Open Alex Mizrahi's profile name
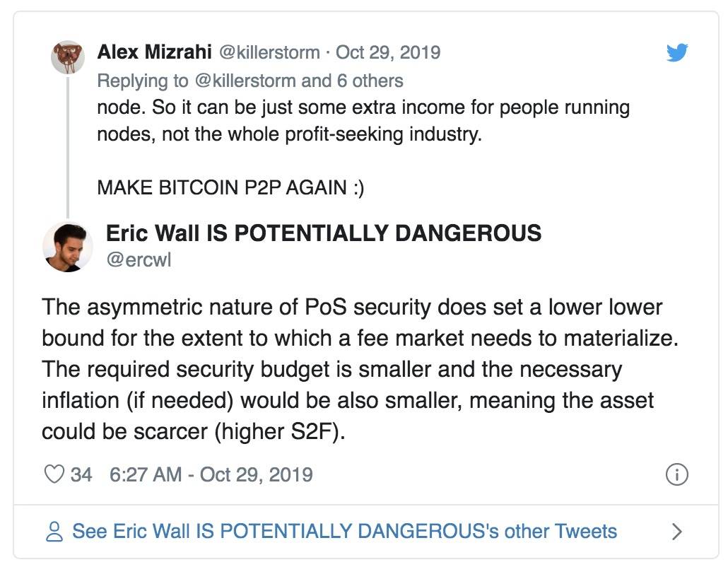Image resolution: width=728 pixels, height=567 pixels. (x=154, y=52)
